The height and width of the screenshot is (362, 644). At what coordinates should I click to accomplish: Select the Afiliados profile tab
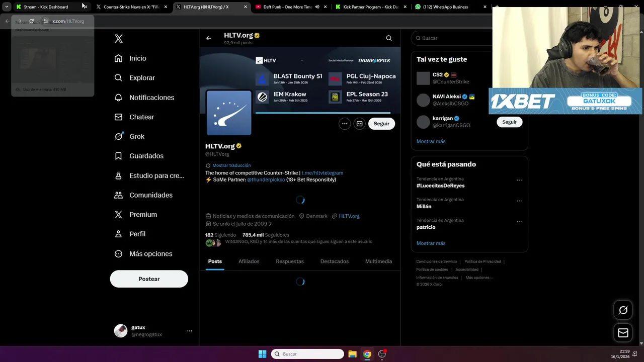pyautogui.click(x=249, y=261)
